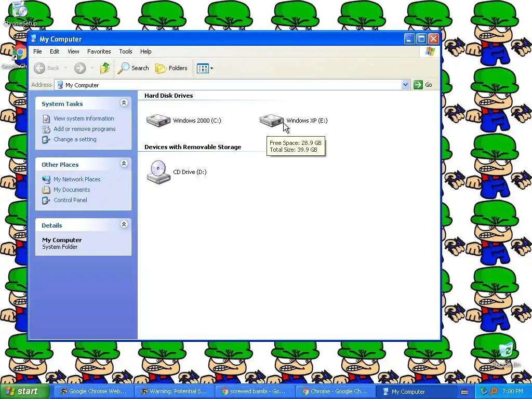Collapse the Other Places panel

pos(124,163)
